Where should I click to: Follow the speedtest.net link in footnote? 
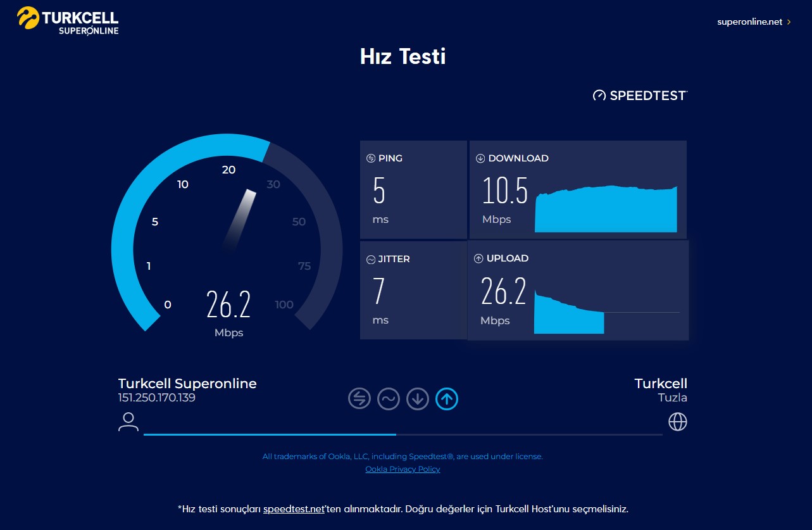tap(294, 509)
